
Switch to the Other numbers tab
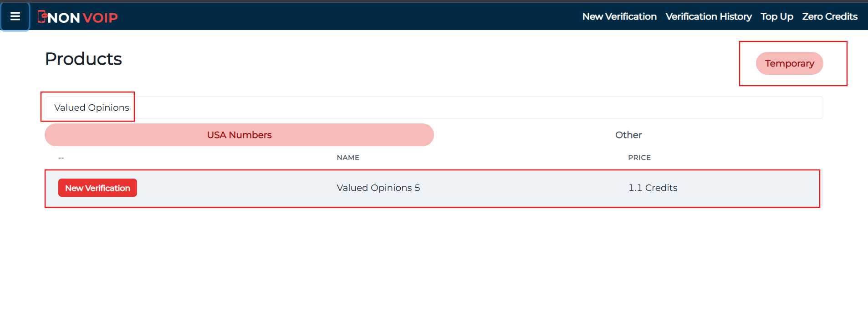(x=628, y=135)
